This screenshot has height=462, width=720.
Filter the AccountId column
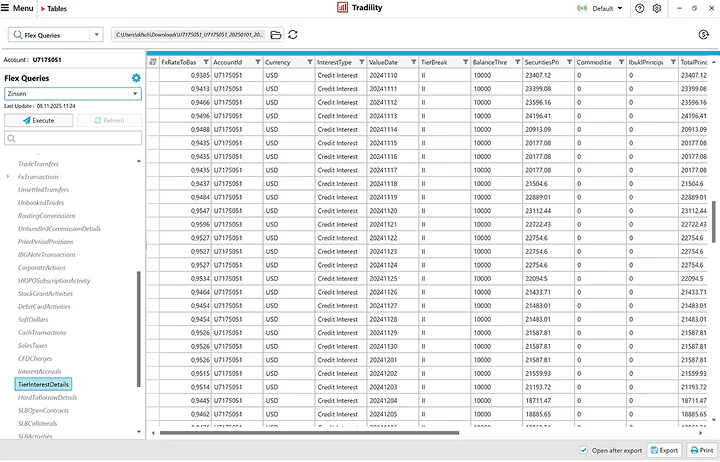pyautogui.click(x=258, y=62)
